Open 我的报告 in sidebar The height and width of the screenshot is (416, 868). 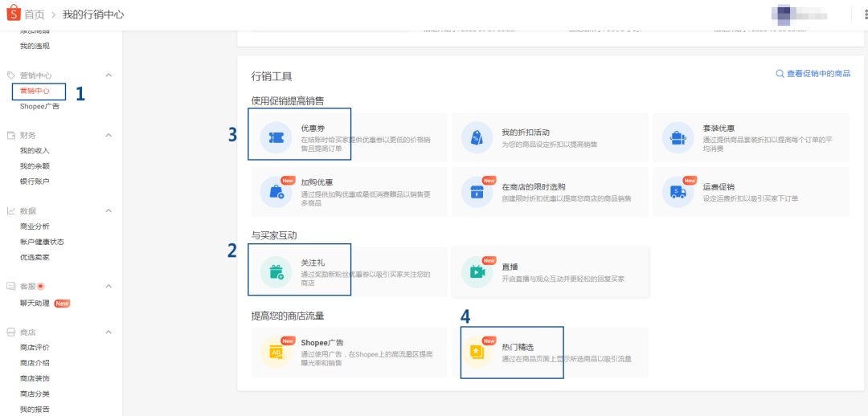(x=35, y=410)
